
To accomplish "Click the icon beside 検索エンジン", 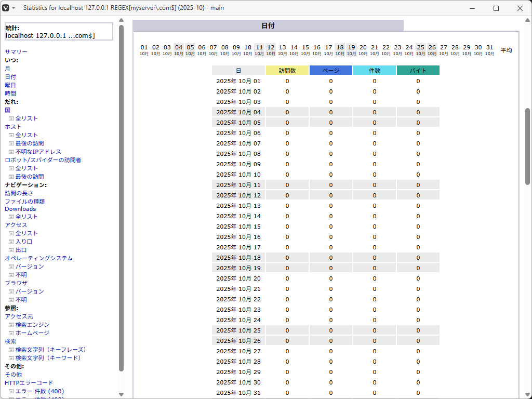I will point(11,325).
